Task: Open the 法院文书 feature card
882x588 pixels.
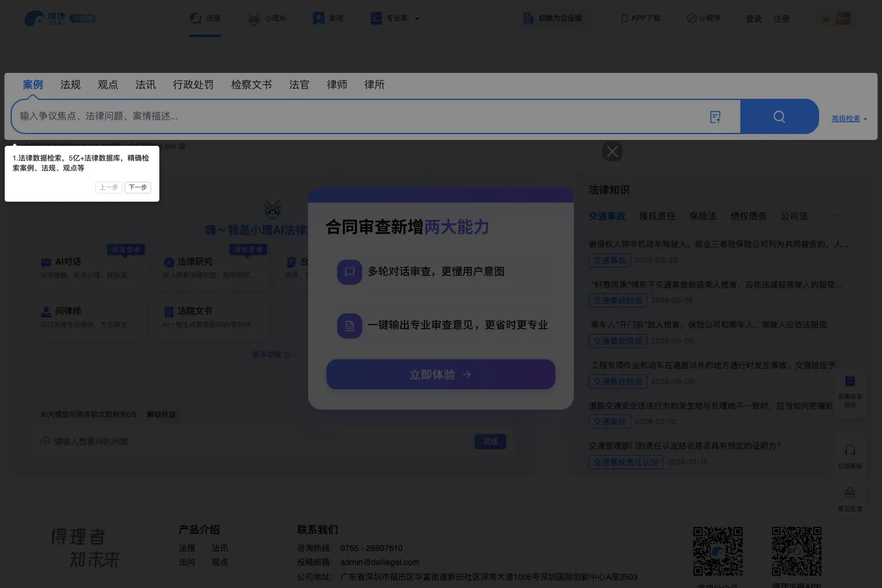Action: [x=213, y=318]
